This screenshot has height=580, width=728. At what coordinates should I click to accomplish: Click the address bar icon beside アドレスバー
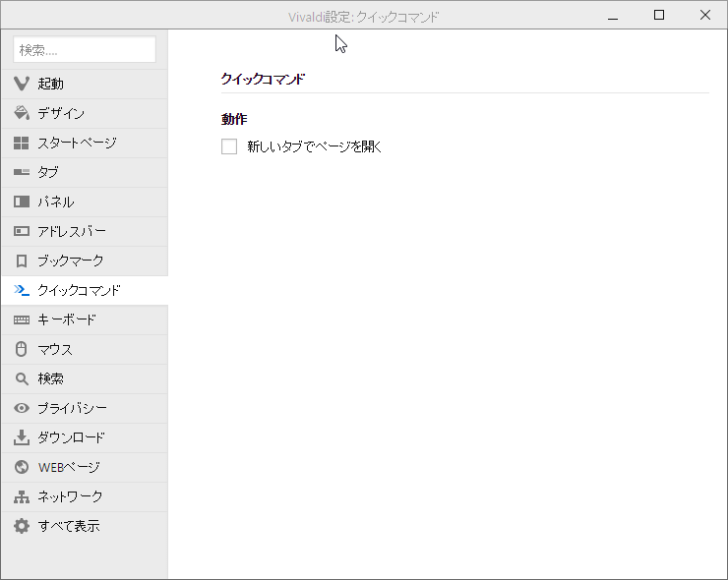pyautogui.click(x=22, y=231)
